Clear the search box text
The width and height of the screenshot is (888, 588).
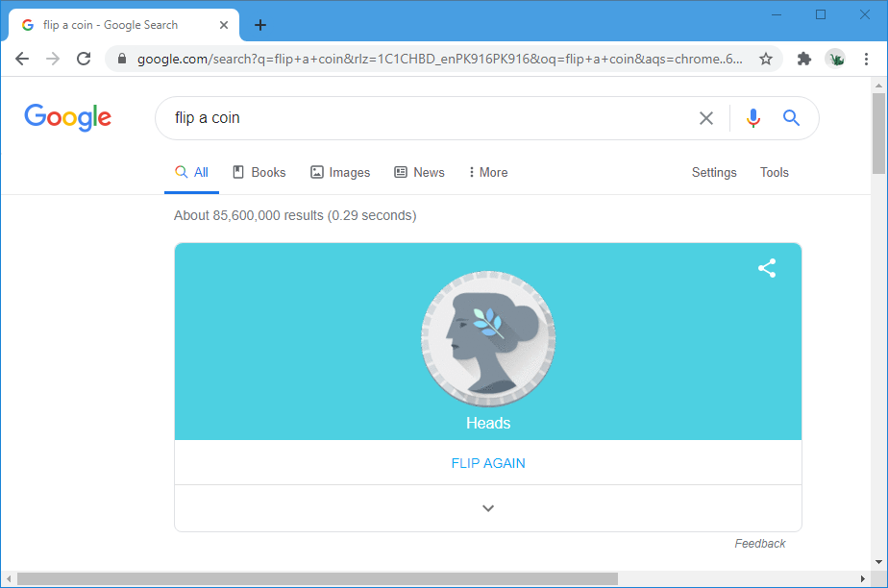706,118
